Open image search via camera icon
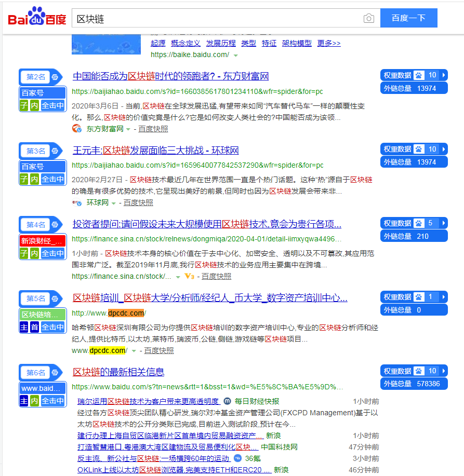The width and height of the screenshot is (464, 476). pyautogui.click(x=368, y=18)
